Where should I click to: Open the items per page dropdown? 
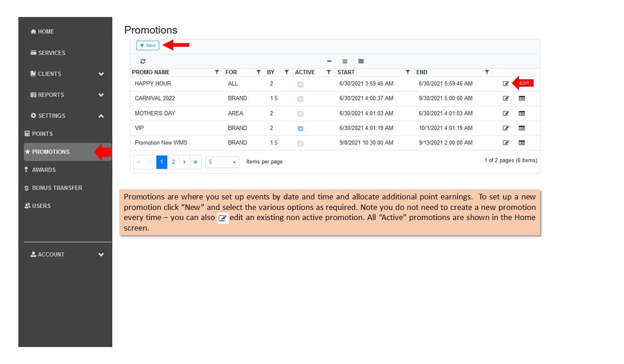(222, 162)
